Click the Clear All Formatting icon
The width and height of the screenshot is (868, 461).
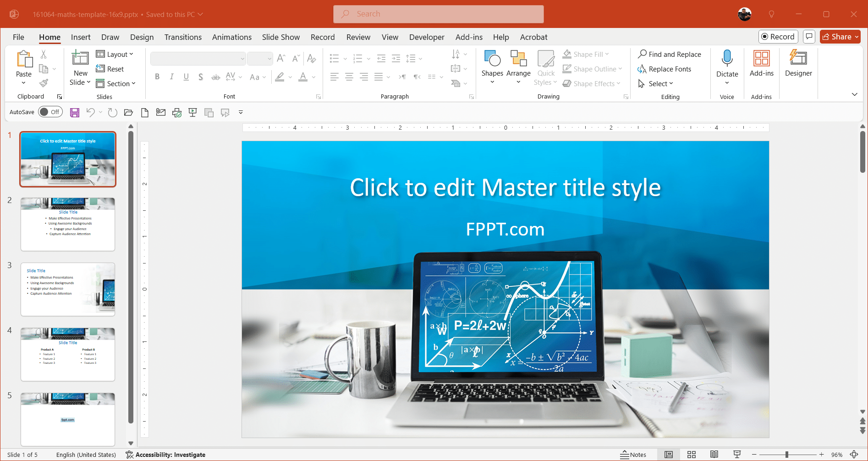312,58
